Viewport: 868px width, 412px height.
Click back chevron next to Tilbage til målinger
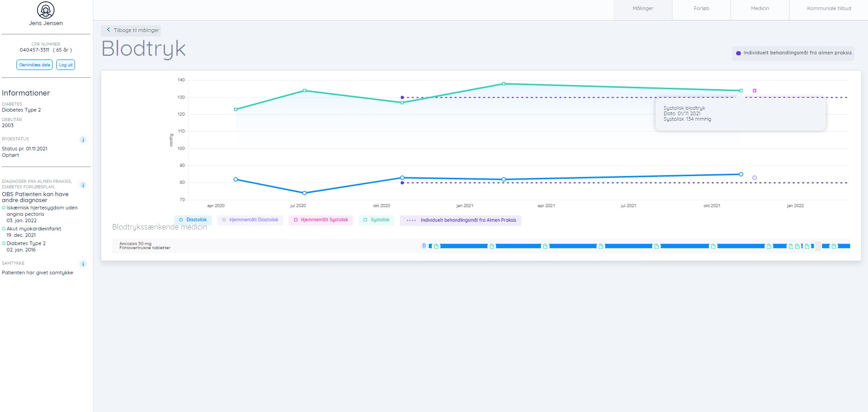[x=108, y=30]
